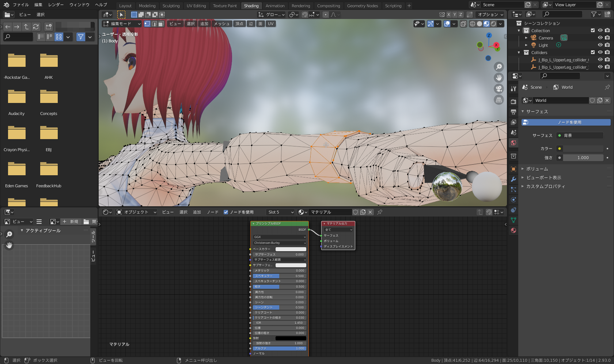Open the Render properties tab
614x364 pixels.
(x=513, y=101)
